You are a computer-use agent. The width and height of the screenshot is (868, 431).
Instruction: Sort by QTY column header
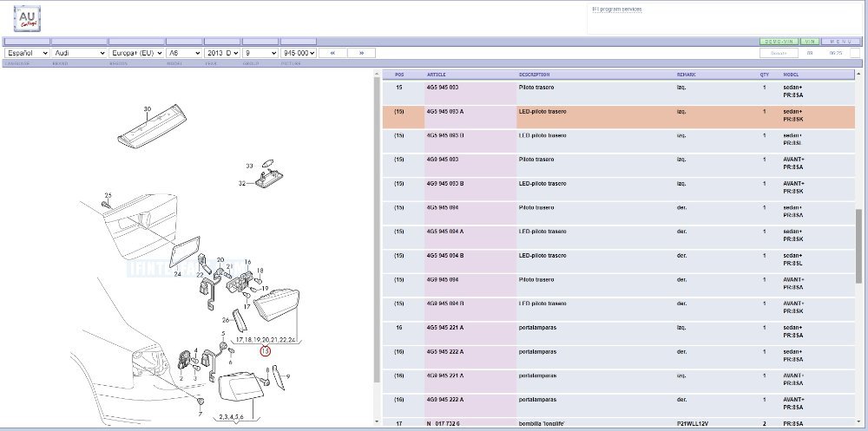[765, 75]
